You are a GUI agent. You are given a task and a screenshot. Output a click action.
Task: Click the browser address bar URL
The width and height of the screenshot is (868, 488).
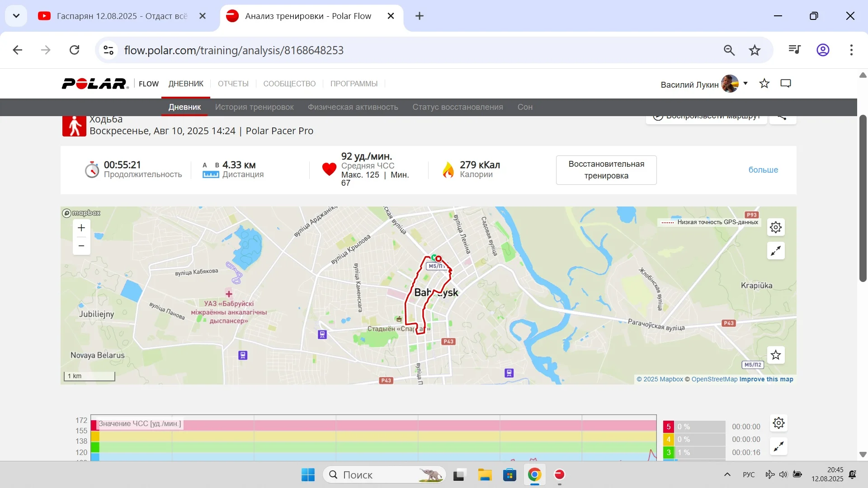(234, 50)
